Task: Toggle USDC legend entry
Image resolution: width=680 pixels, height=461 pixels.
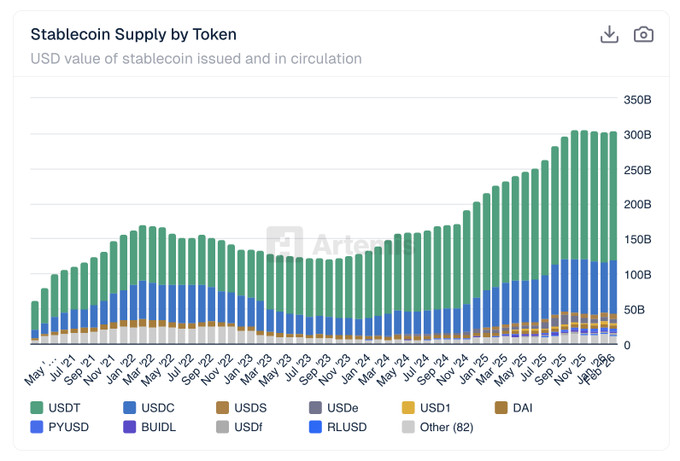Action: (130, 407)
